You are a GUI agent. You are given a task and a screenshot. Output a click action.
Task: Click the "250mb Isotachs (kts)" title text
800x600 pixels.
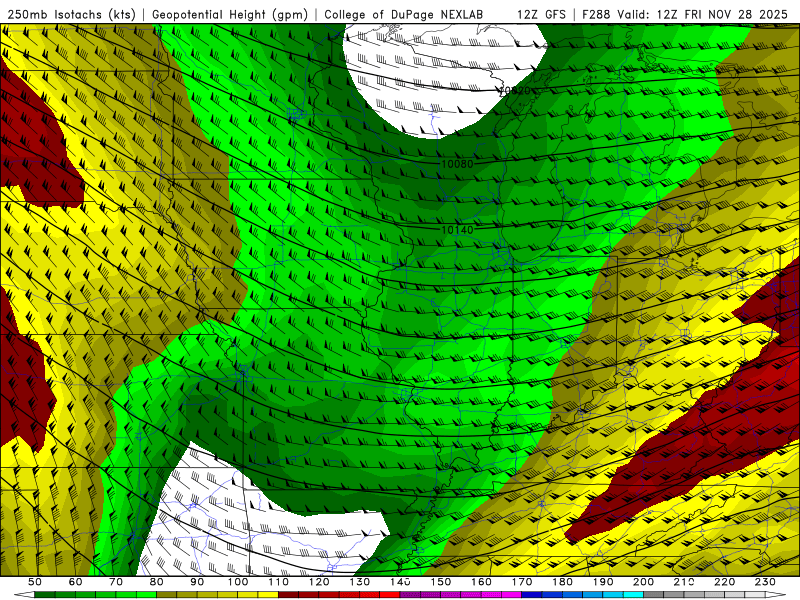pyautogui.click(x=71, y=15)
